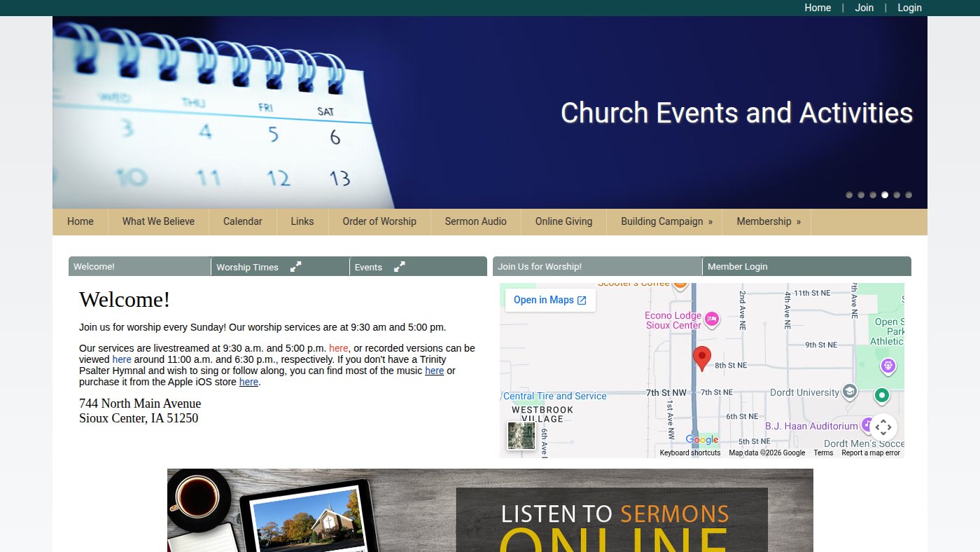Click the green marker near Dordt University

(x=882, y=396)
